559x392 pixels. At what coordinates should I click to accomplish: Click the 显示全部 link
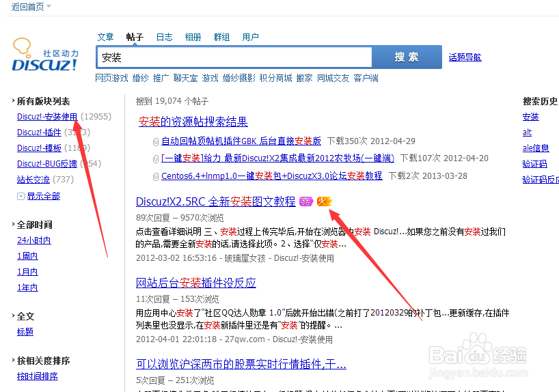44,196
